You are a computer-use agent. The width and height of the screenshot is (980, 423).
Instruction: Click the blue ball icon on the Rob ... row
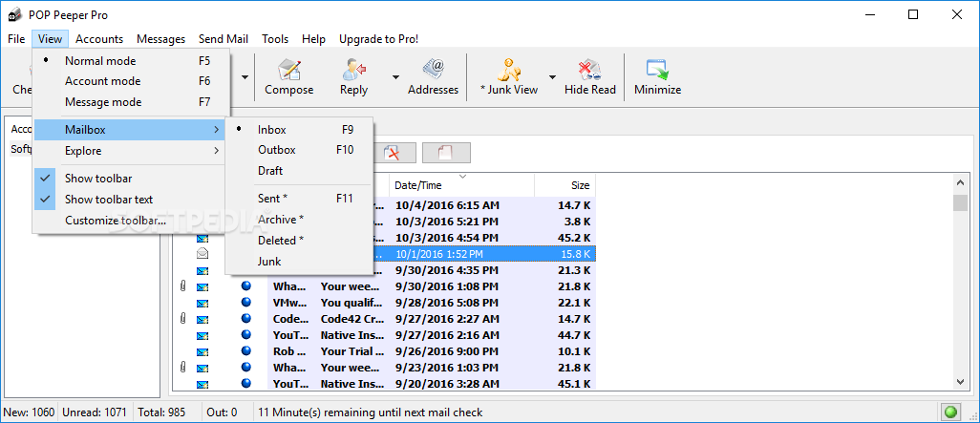click(x=246, y=350)
